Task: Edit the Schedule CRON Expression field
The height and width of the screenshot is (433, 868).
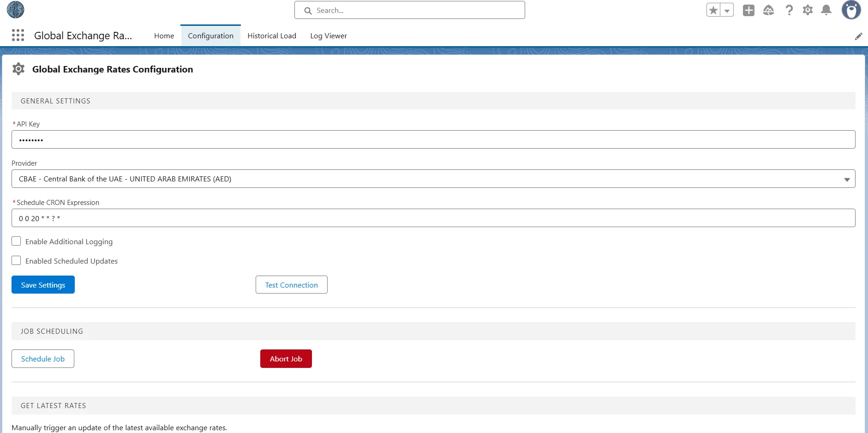Action: [433, 218]
